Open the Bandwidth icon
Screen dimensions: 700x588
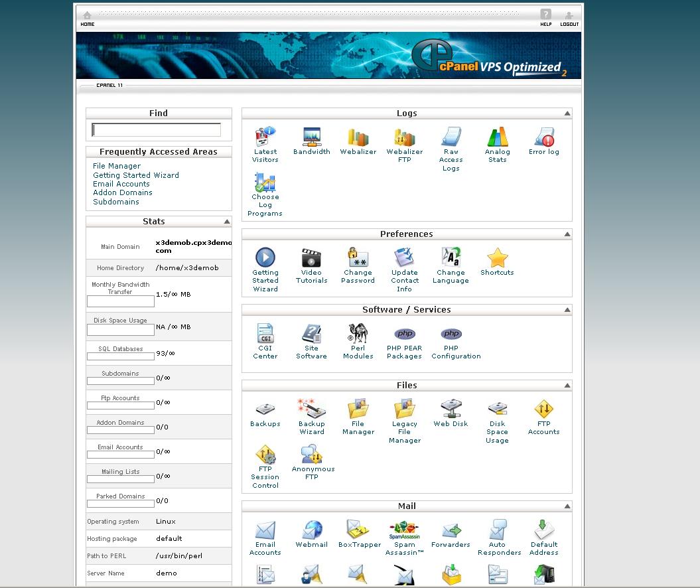312,137
